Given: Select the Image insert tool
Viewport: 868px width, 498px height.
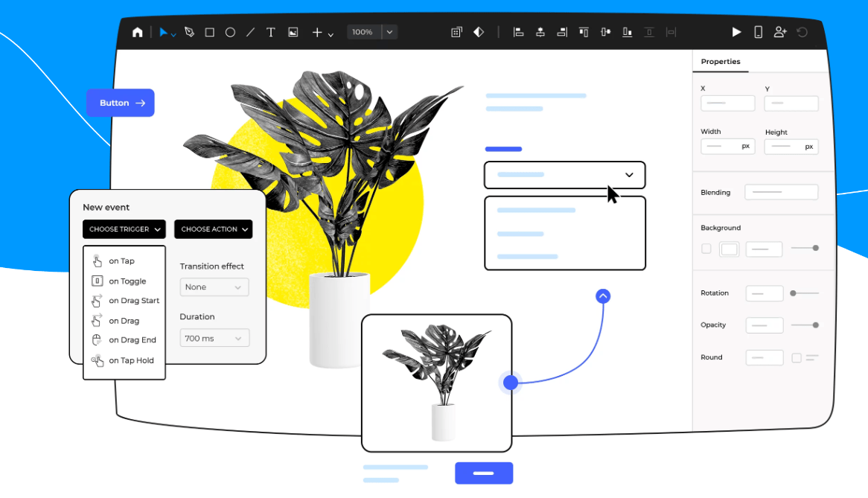Looking at the screenshot, I should click(293, 32).
